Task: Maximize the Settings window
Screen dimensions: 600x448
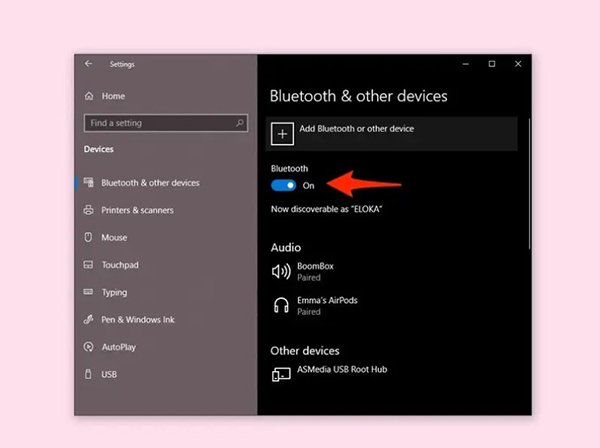Action: pyautogui.click(x=492, y=64)
